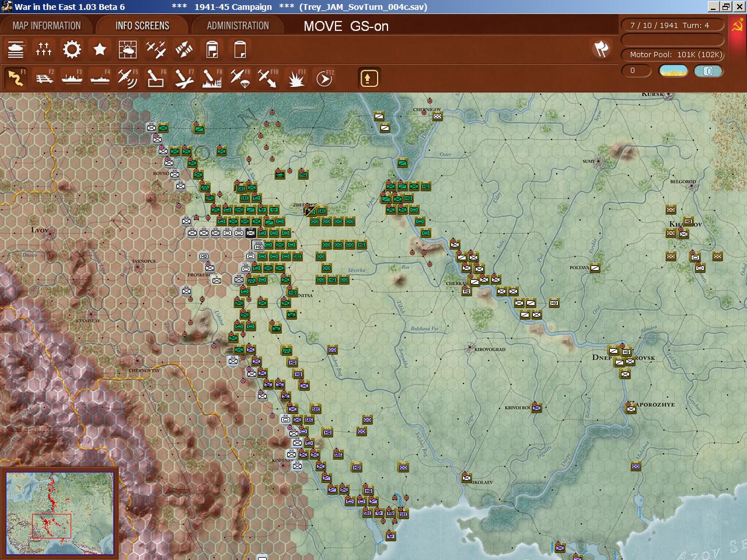Open the blank clipboard report icon
This screenshot has width=747, height=560.
click(x=240, y=50)
